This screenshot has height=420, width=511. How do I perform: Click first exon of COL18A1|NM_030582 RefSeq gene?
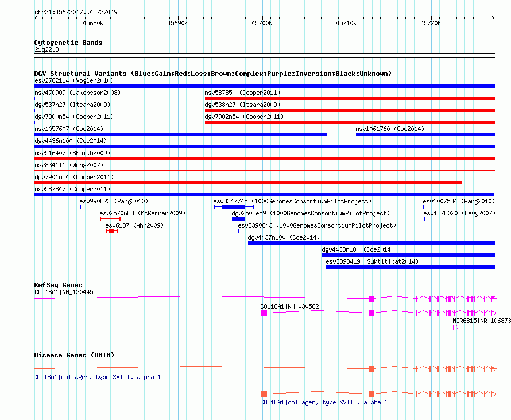(x=264, y=313)
